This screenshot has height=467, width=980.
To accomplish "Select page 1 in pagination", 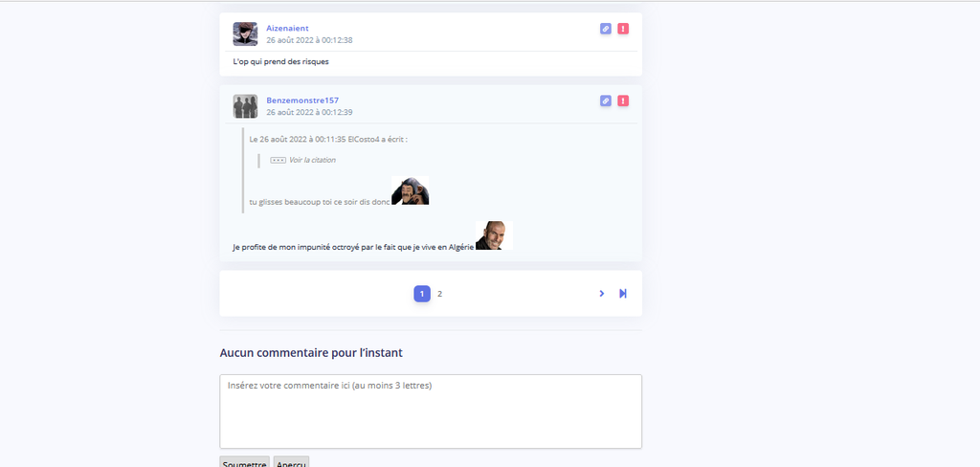I will [422, 294].
